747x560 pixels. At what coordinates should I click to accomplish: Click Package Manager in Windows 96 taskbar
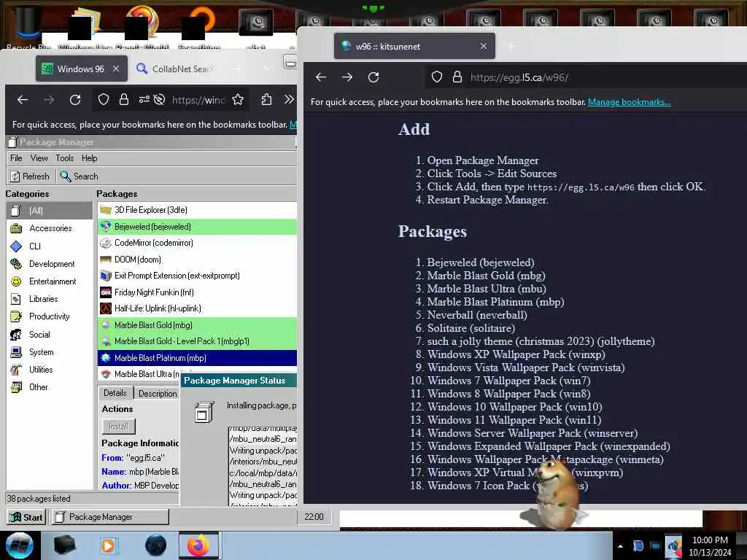[x=110, y=517]
